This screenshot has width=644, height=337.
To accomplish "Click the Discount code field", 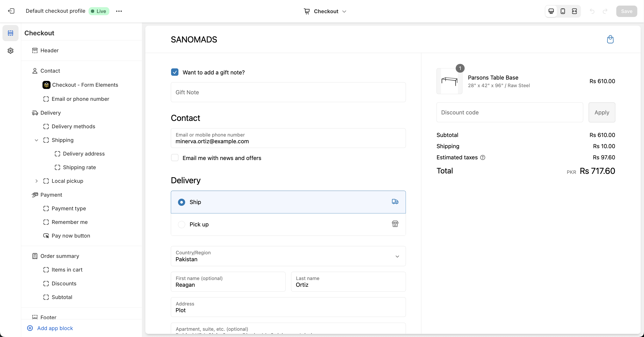I will pos(510,112).
